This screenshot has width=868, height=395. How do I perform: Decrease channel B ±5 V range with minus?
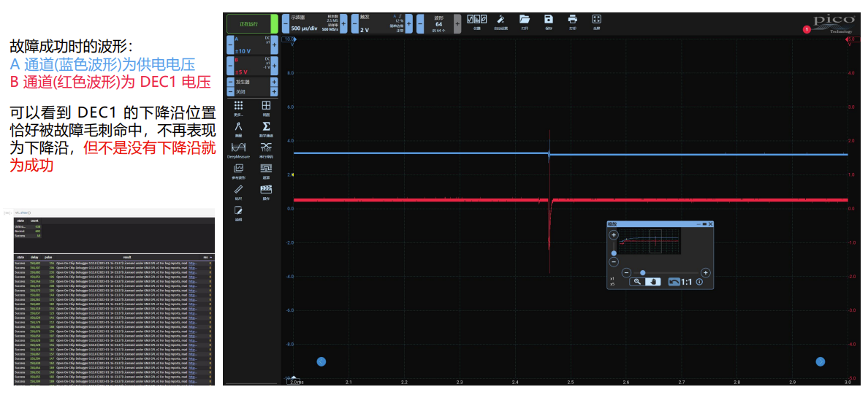pos(230,66)
